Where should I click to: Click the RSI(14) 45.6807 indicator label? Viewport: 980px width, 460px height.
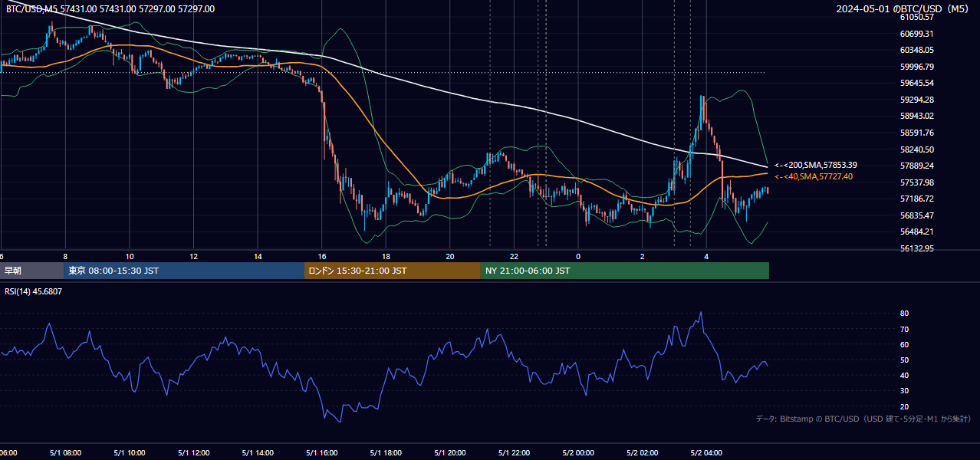pos(34,291)
